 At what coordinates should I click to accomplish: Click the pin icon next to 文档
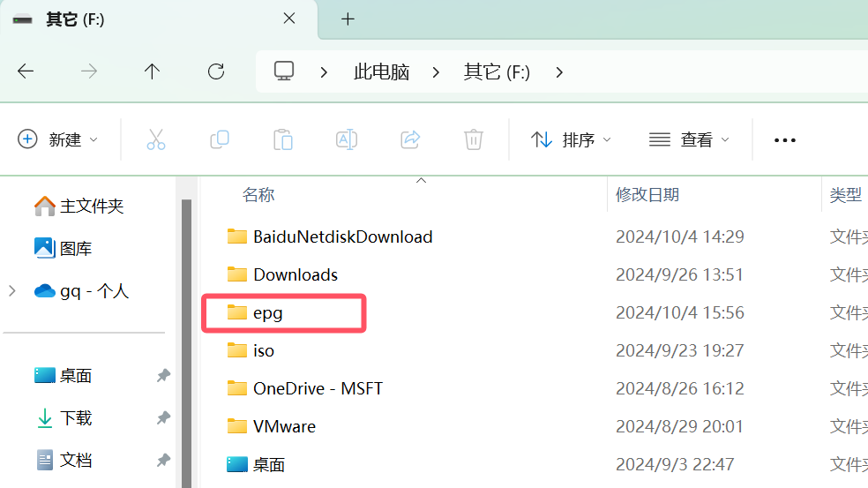(x=163, y=460)
